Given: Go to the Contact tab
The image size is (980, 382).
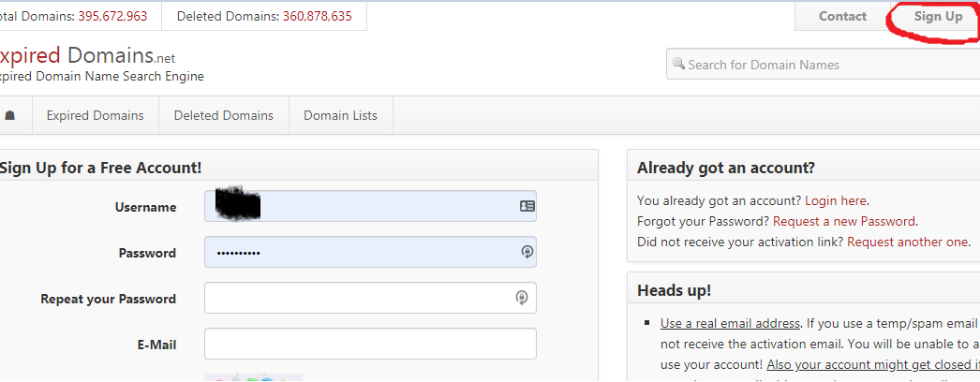Looking at the screenshot, I should pos(842,16).
